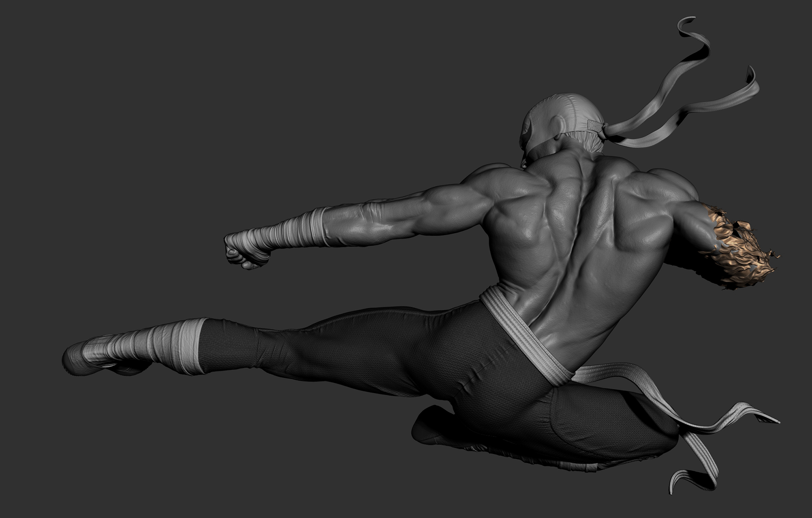This screenshot has width=812, height=518.
Task: Click the belt around the figure's waist
Action: [x=528, y=336]
